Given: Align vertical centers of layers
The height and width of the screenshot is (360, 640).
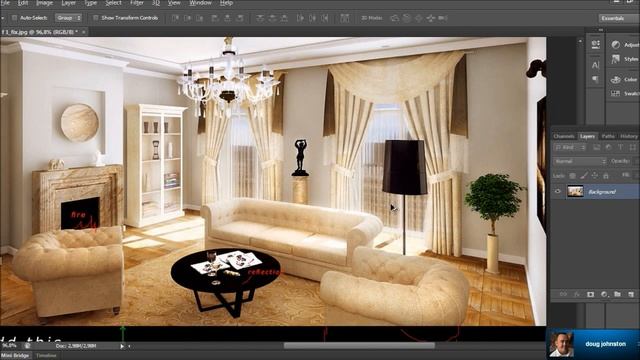Looking at the screenshot, I should click(x=187, y=18).
